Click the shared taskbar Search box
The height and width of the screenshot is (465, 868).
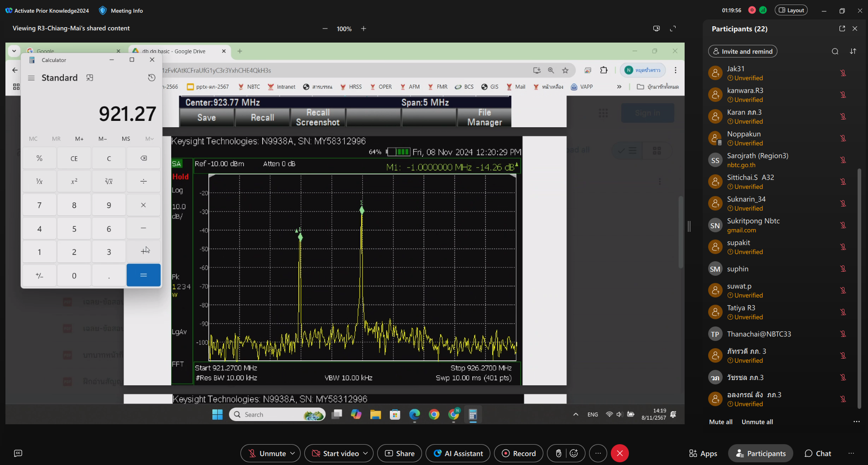point(277,414)
